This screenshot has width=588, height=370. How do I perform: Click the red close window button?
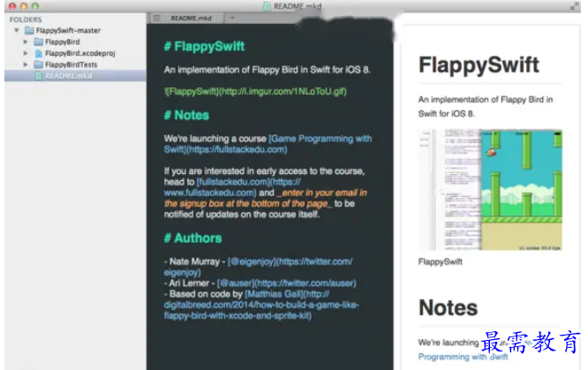tap(12, 6)
